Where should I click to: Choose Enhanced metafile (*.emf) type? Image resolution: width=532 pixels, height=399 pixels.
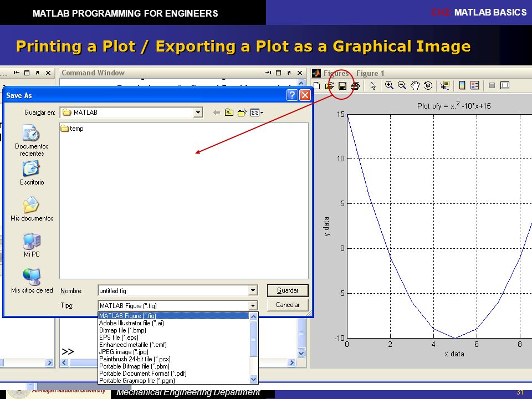[x=173, y=344]
